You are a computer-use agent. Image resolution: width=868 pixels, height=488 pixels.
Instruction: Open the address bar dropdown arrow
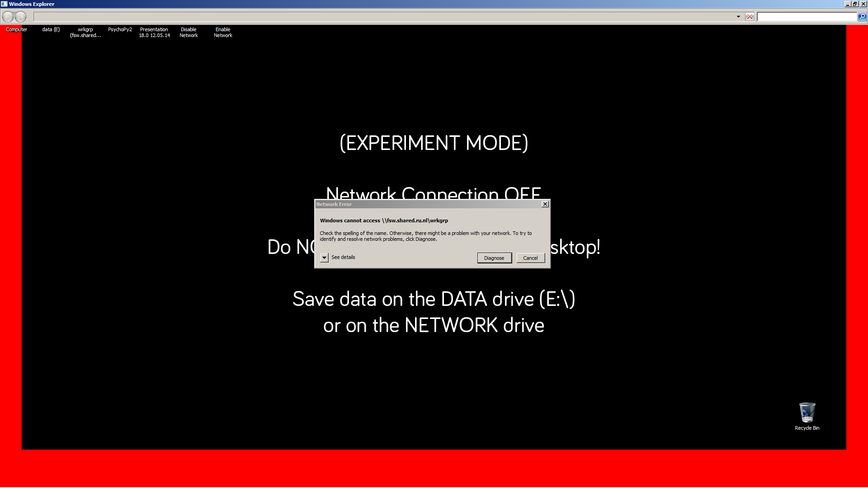coord(738,17)
